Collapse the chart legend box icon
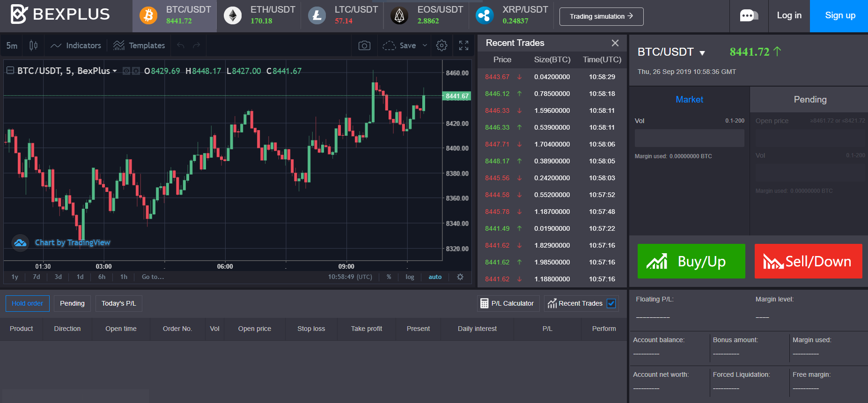The image size is (868, 403). (x=10, y=71)
